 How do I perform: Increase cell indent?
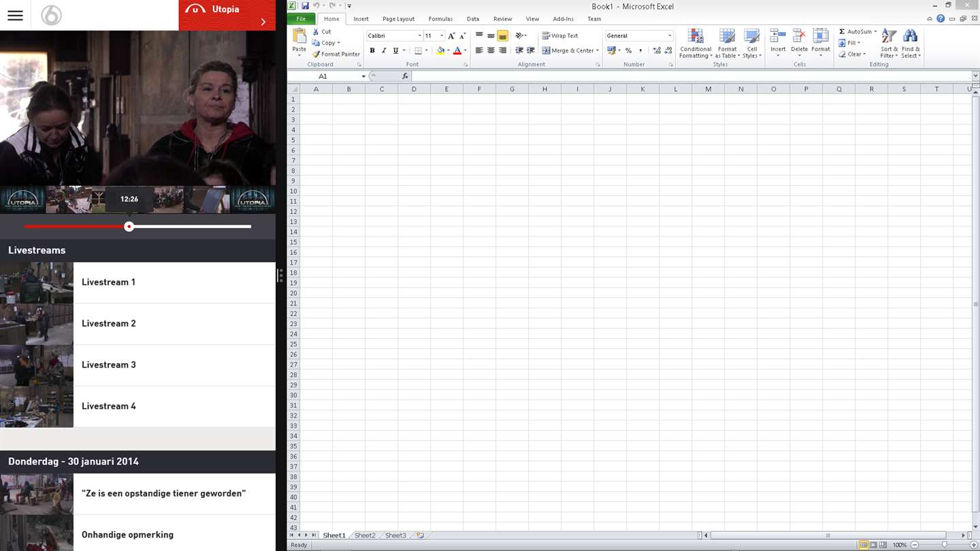click(531, 50)
